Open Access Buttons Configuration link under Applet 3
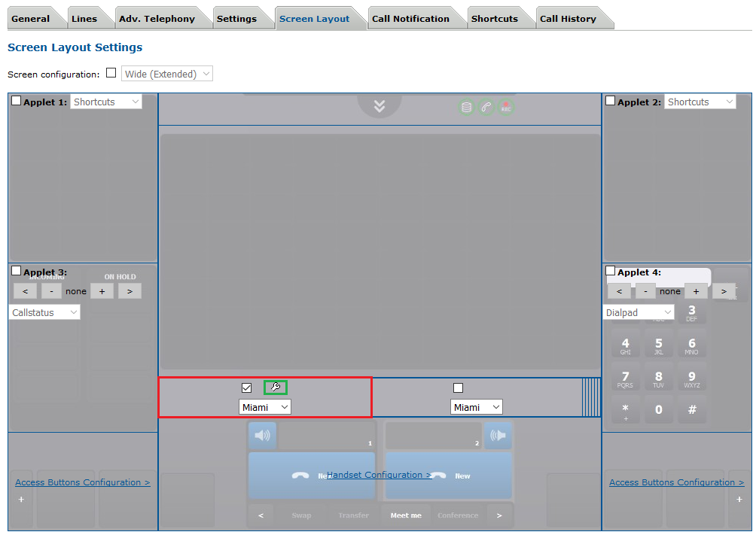Viewport: 756px width, 535px height. click(x=82, y=482)
